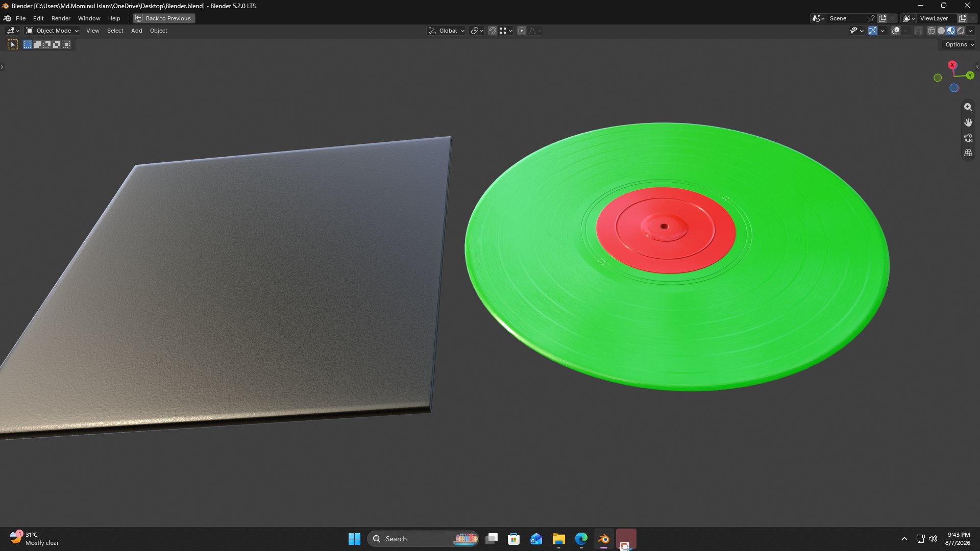Select rendered viewport shading

(x=960, y=31)
